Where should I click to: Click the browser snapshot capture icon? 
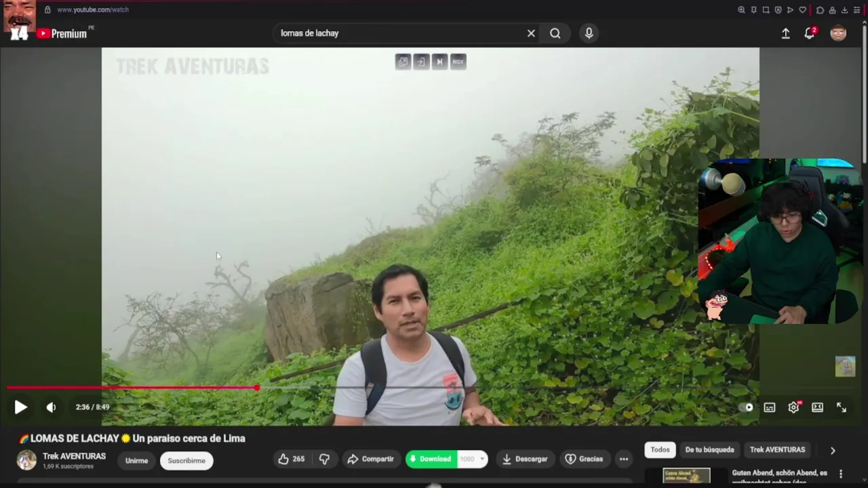pyautogui.click(x=766, y=9)
